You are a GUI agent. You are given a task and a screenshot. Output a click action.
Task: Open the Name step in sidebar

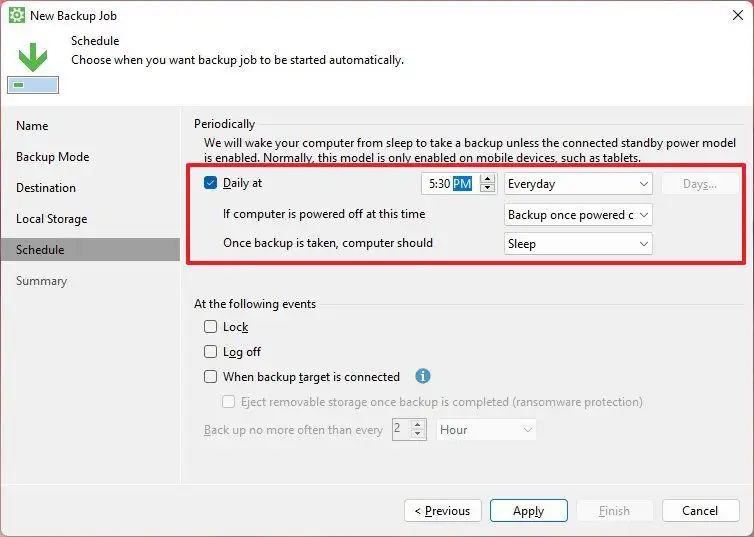pos(32,125)
